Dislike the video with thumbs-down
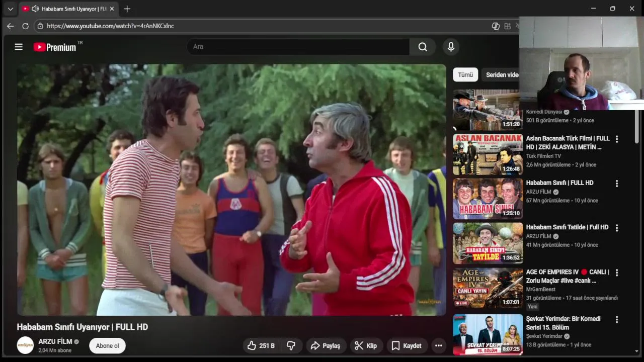The width and height of the screenshot is (644, 362). [291, 345]
